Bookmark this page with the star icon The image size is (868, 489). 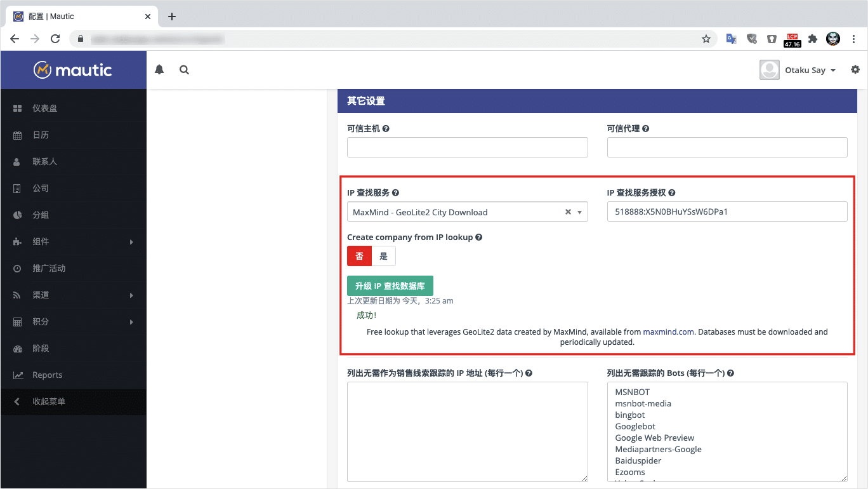706,39
